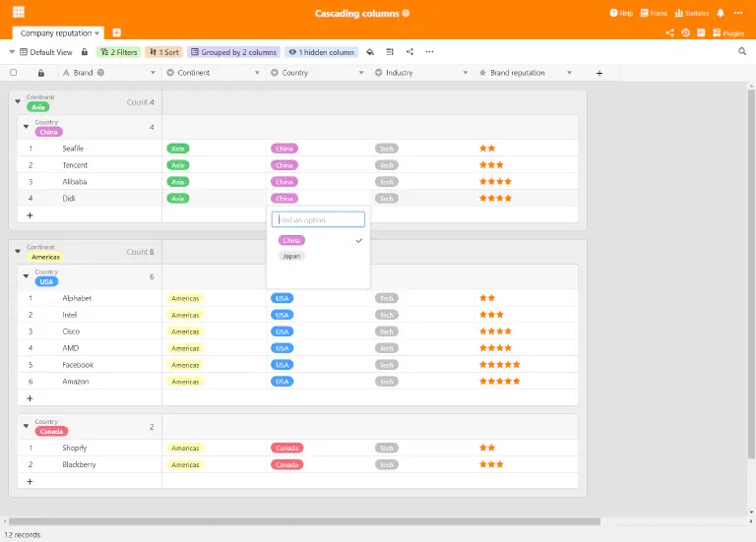Viewport: 756px width, 542px height.
Task: Click the info icon beside Cascading columns title
Action: tap(406, 13)
